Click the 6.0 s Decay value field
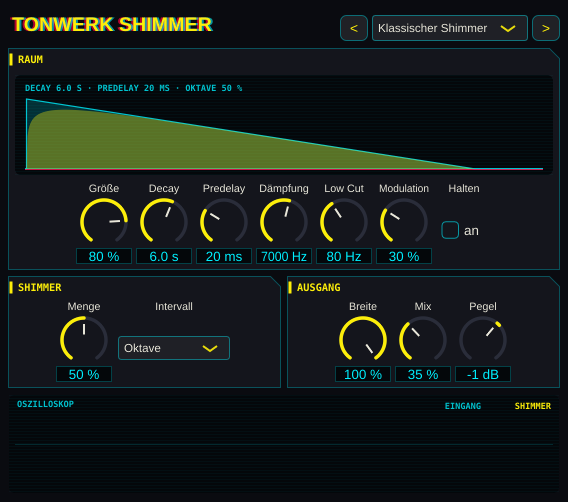 pyautogui.click(x=164, y=256)
